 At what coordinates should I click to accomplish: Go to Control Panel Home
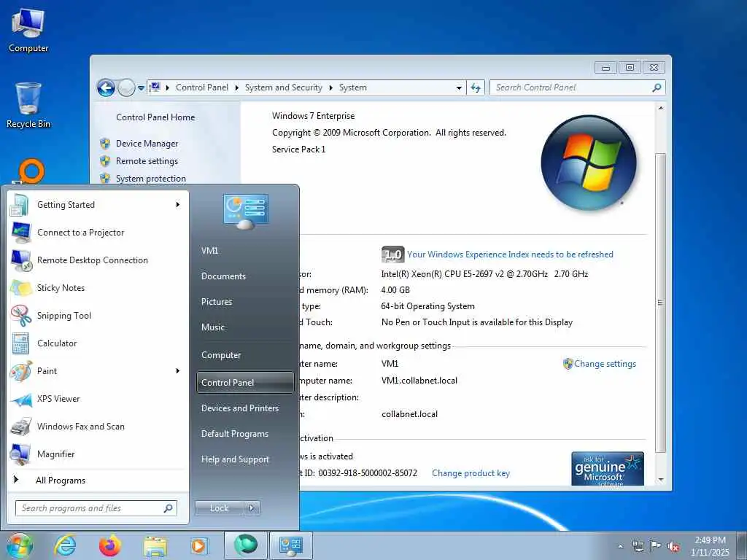click(156, 117)
